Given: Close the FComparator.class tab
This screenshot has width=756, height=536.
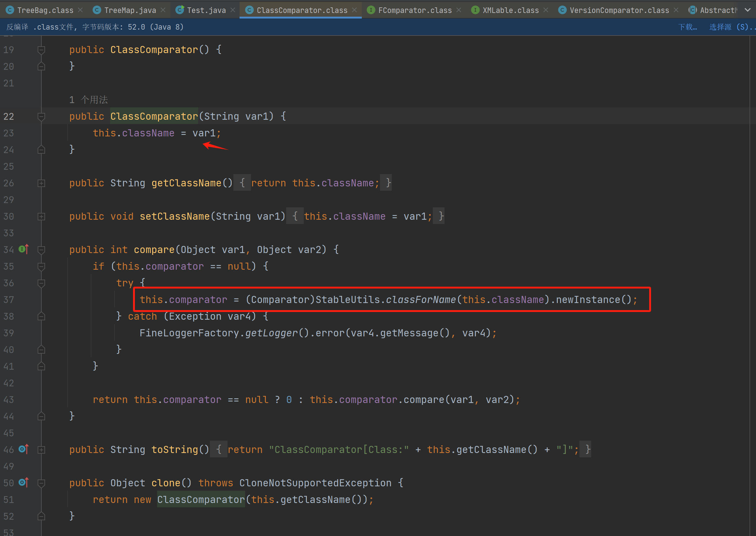Looking at the screenshot, I should tap(458, 10).
